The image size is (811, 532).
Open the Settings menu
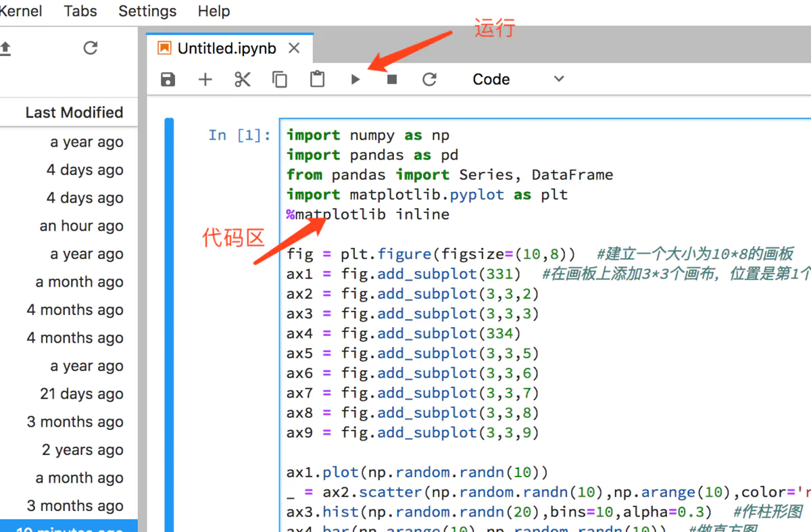(147, 11)
